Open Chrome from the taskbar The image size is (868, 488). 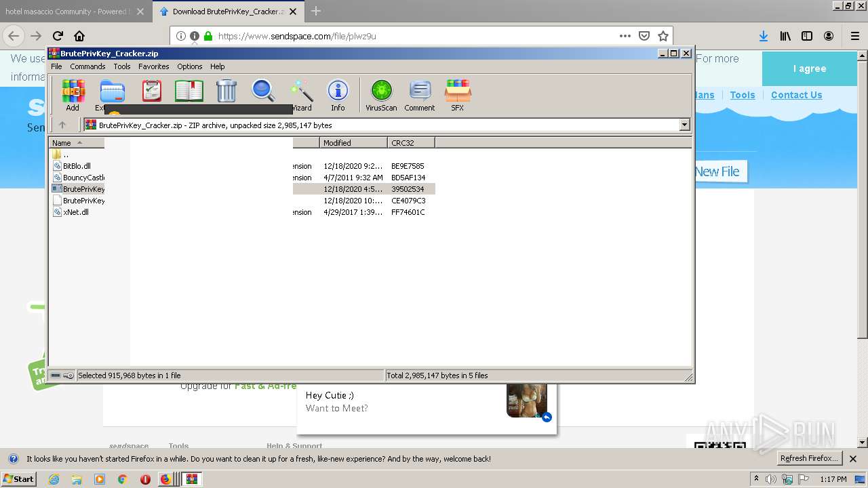click(x=122, y=479)
